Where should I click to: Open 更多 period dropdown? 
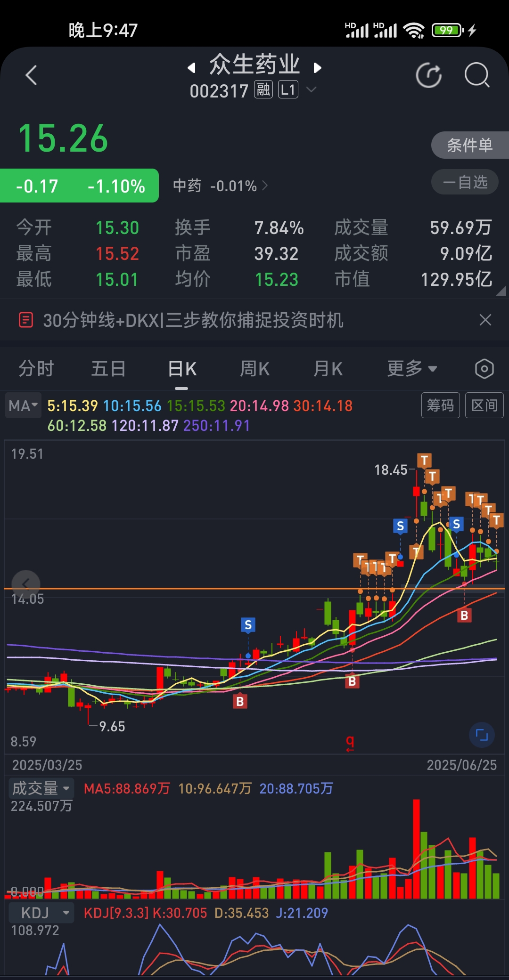click(x=412, y=369)
